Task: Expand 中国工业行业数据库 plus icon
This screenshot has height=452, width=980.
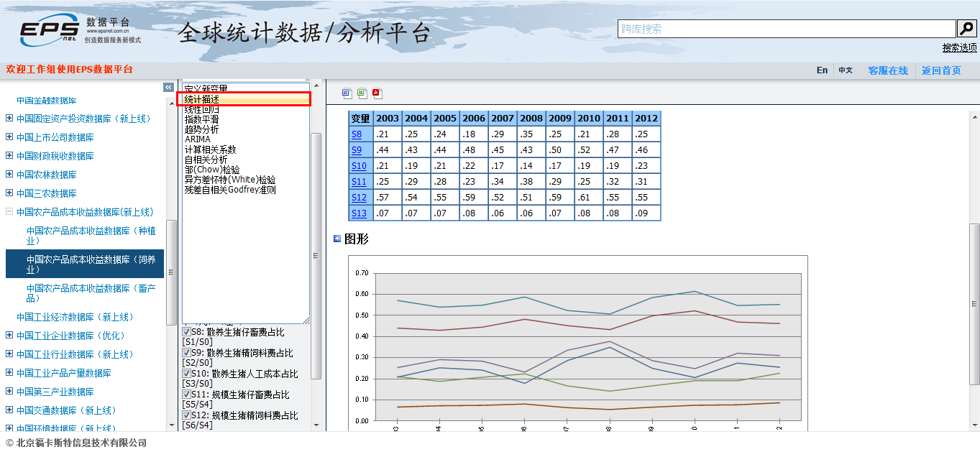Action: [x=9, y=354]
